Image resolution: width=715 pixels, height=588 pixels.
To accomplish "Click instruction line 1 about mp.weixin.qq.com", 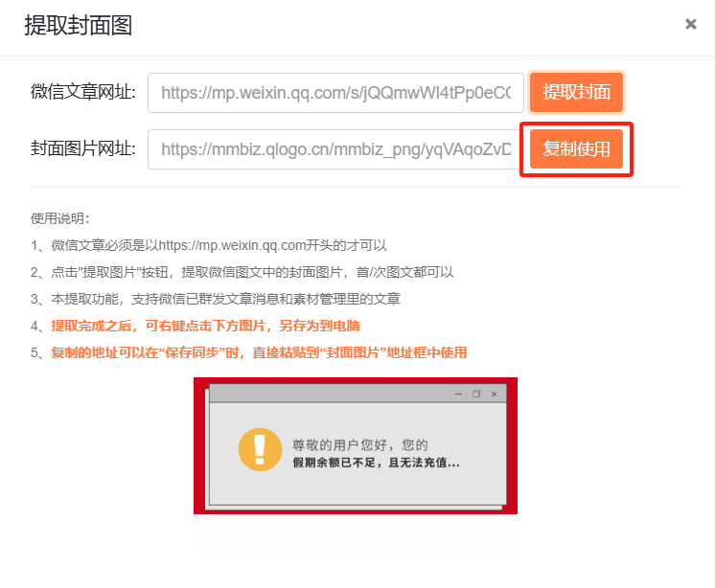I will (x=208, y=245).
